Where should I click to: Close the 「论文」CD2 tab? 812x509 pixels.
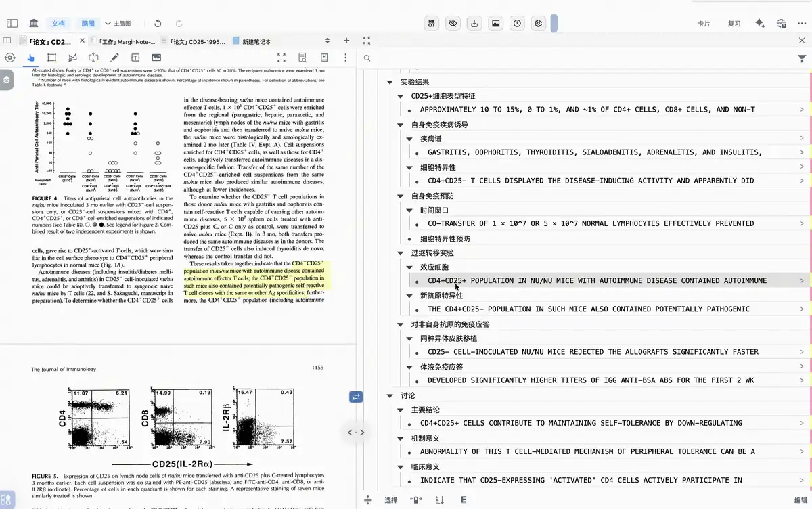point(82,41)
